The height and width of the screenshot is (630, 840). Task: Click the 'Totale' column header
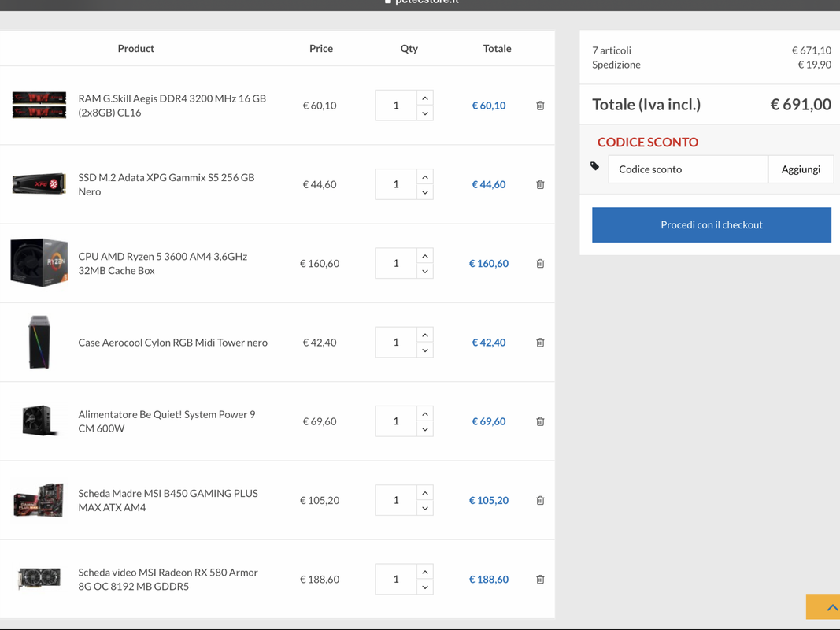(x=497, y=48)
